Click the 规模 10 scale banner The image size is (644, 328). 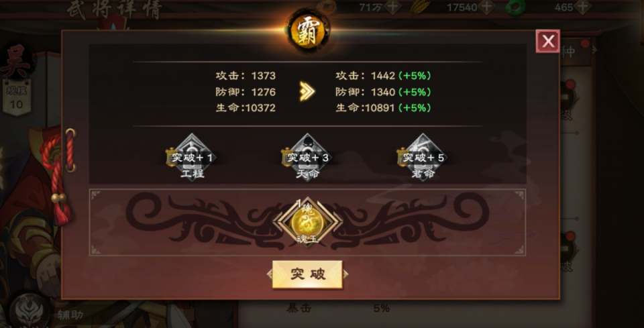16,97
